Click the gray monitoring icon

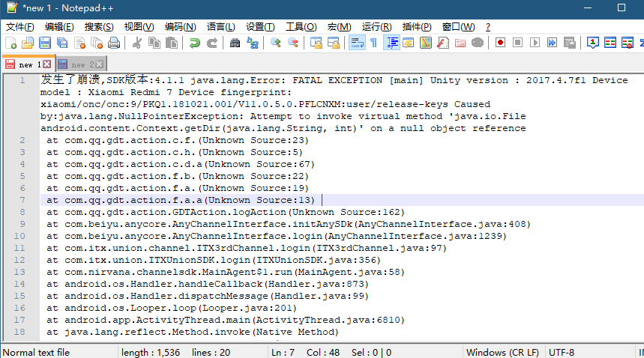coord(478,43)
